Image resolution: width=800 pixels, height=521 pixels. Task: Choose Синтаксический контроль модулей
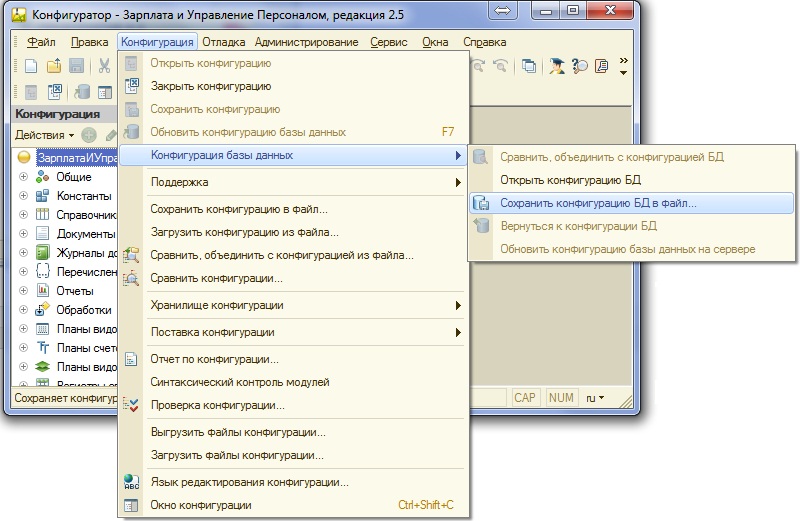293,382
